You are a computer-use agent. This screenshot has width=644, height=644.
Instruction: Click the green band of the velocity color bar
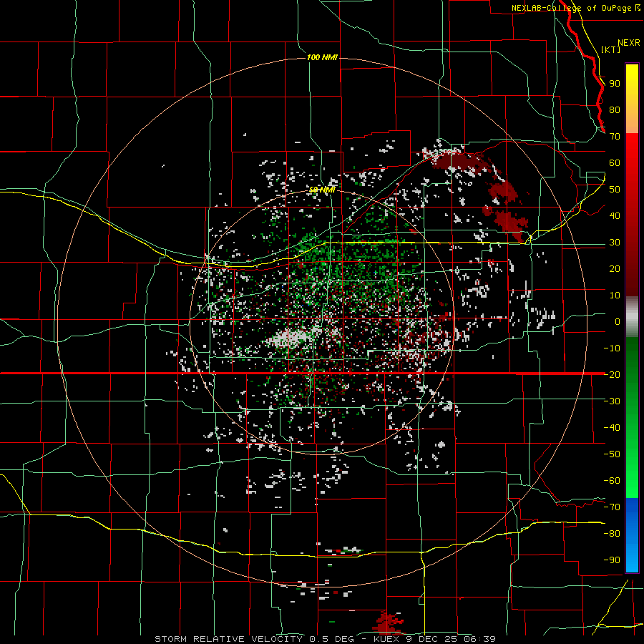coord(632,417)
